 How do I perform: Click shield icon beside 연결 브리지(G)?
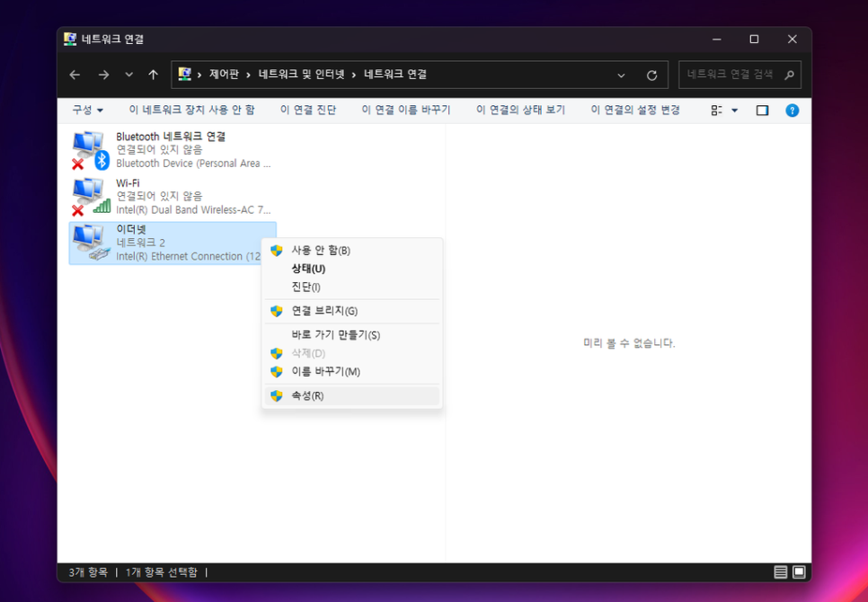point(277,312)
